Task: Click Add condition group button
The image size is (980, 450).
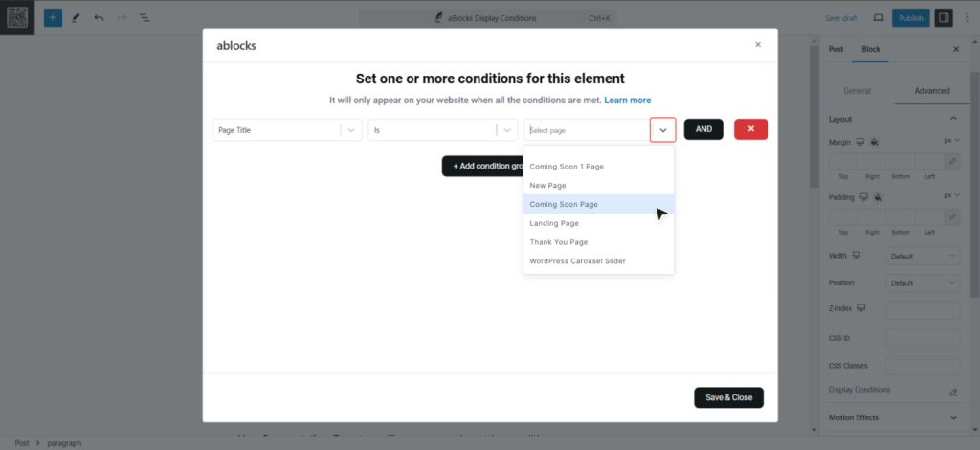Action: (482, 166)
